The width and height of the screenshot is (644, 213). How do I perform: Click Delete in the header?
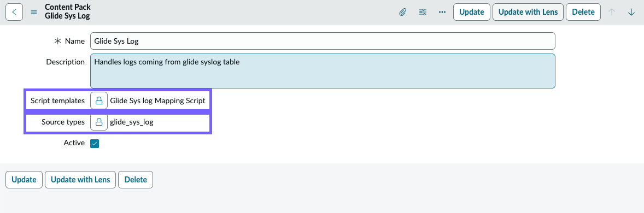(583, 12)
